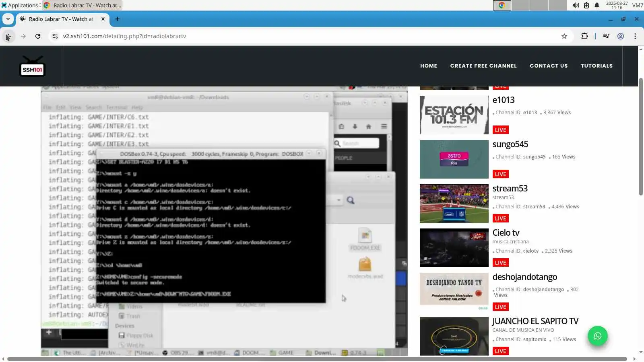Image resolution: width=644 pixels, height=362 pixels.
Task: Open the notification bell in the system tray
Action: 597,5
